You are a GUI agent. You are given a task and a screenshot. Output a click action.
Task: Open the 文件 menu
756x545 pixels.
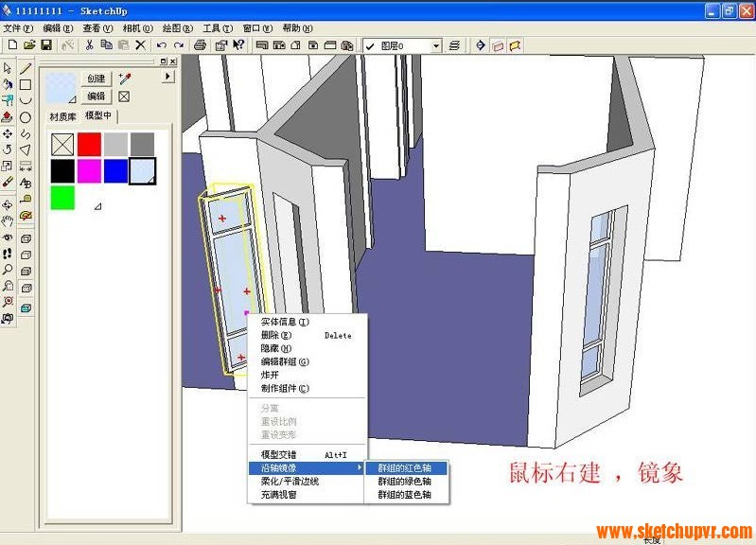click(x=18, y=28)
